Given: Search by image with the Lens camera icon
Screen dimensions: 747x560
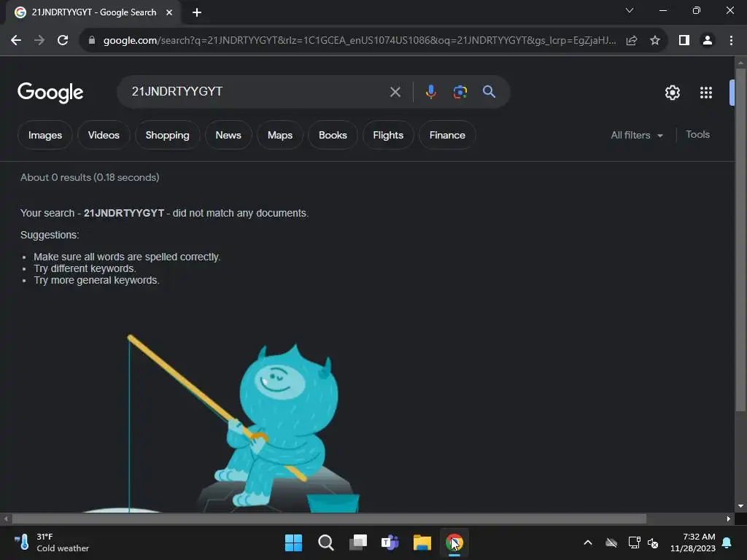Looking at the screenshot, I should 460,92.
